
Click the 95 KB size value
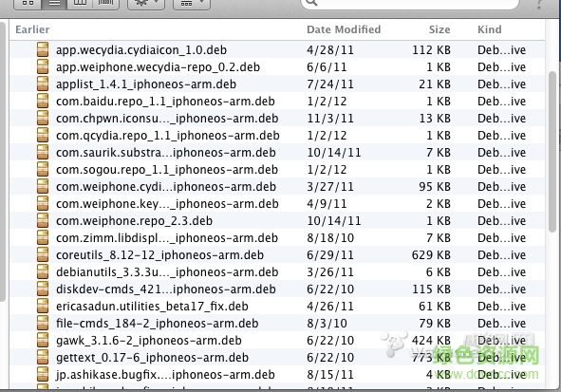(x=435, y=187)
